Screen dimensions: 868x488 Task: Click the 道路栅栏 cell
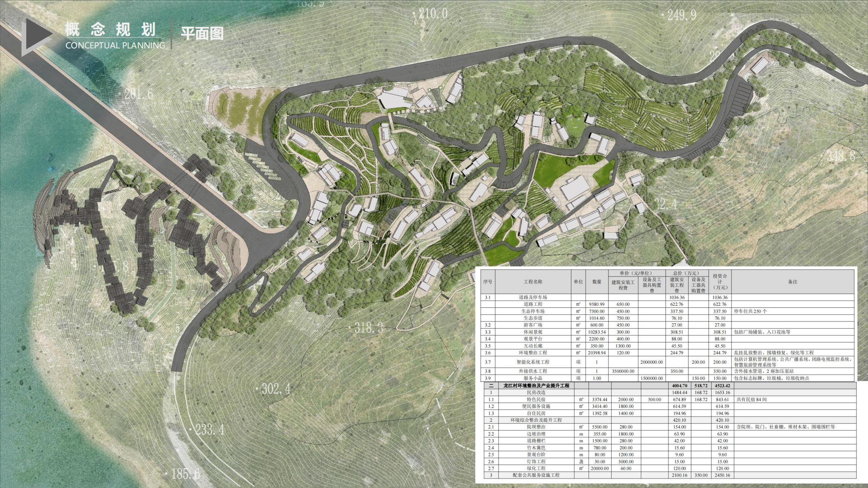[536, 441]
